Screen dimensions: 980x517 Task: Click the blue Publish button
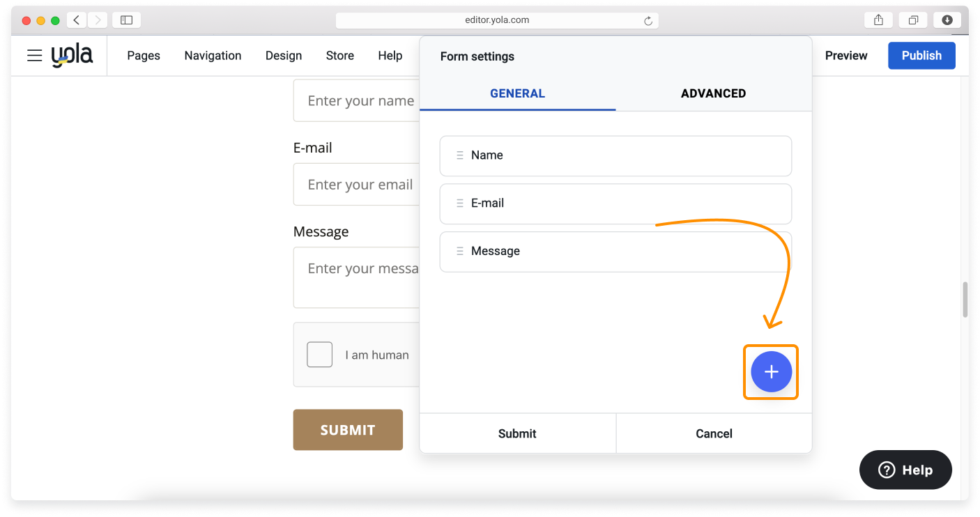pyautogui.click(x=921, y=56)
